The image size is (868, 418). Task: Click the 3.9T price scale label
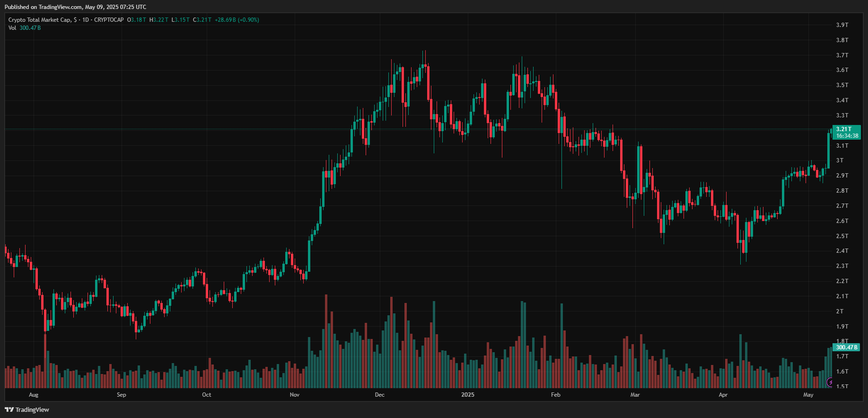pyautogui.click(x=842, y=25)
